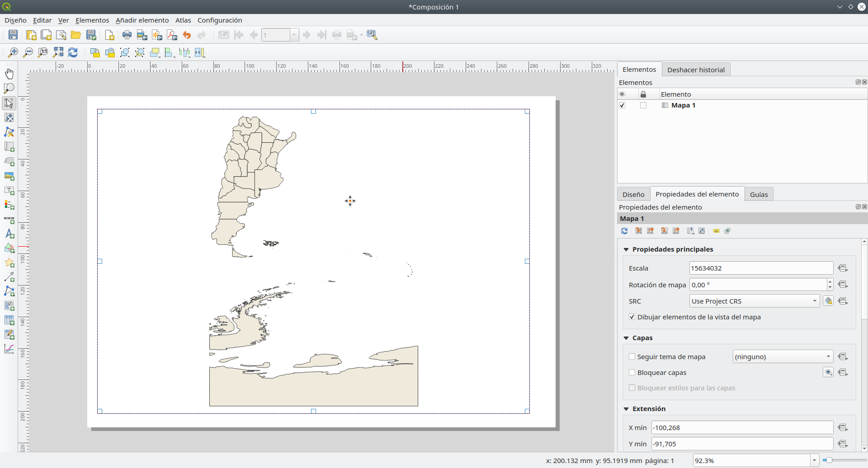Open Atlas settings toolbar icon
The width and height of the screenshot is (868, 468).
pyautogui.click(x=372, y=35)
